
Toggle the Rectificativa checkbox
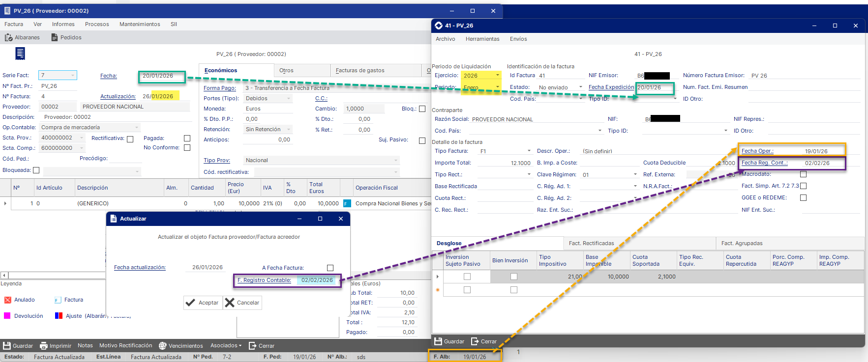click(x=130, y=139)
